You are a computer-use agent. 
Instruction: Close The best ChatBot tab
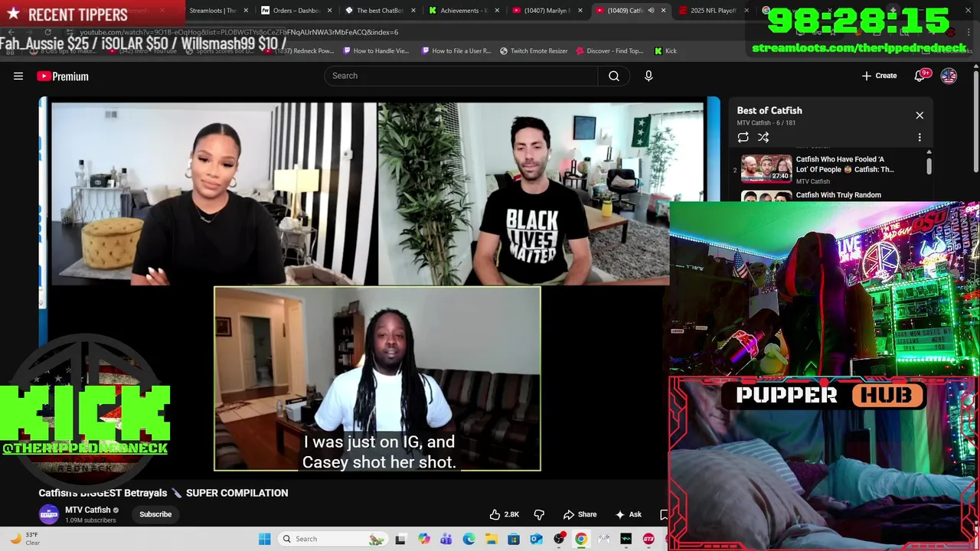click(x=413, y=11)
